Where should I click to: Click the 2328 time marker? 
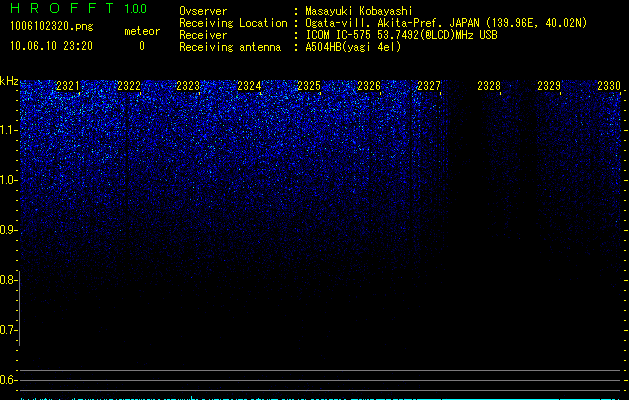(x=489, y=86)
